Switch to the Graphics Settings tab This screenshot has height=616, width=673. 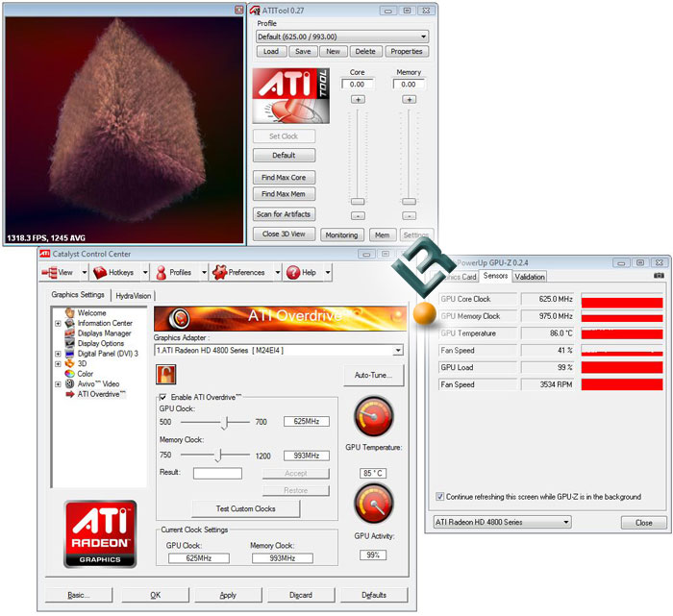(78, 295)
